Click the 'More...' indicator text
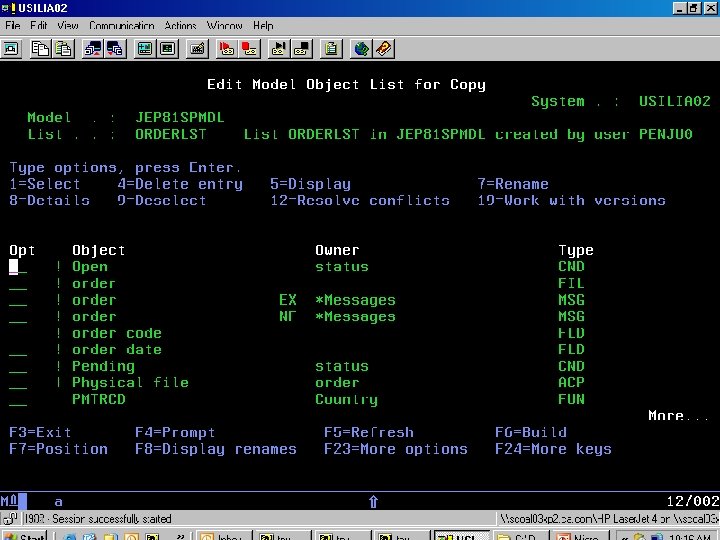The height and width of the screenshot is (540, 720). pos(679,416)
